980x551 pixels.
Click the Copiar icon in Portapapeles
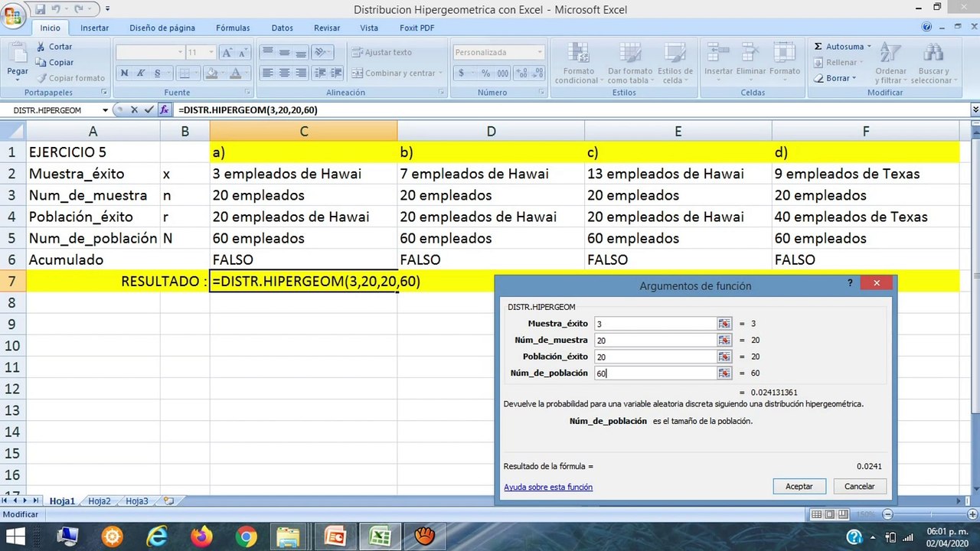41,63
